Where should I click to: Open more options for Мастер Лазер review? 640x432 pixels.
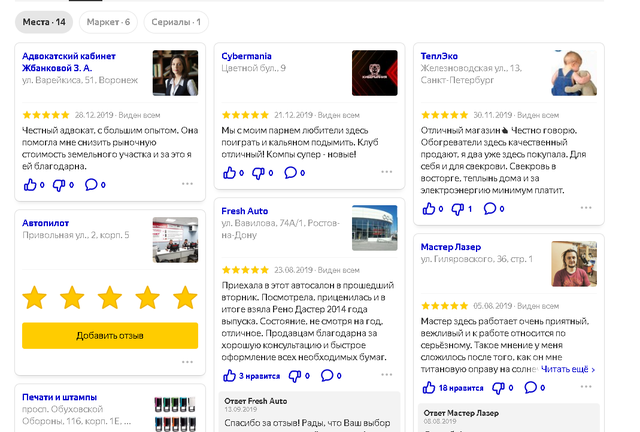click(x=586, y=386)
